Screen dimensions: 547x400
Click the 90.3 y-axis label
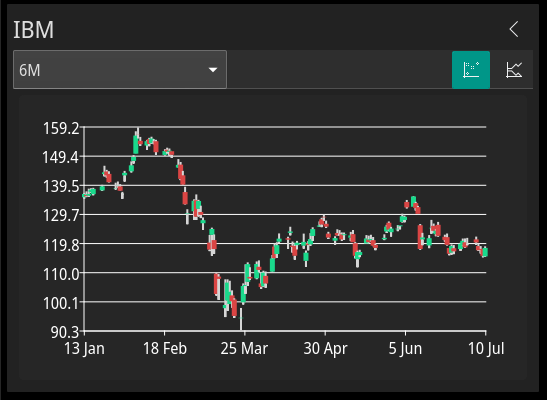pos(65,332)
